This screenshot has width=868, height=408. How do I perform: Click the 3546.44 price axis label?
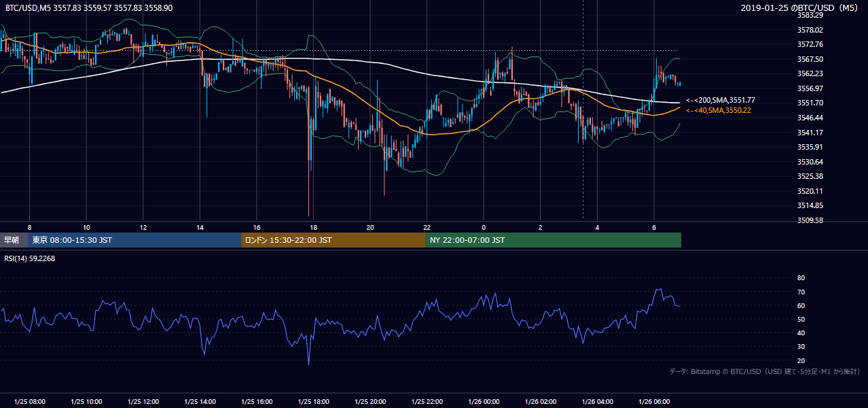pyautogui.click(x=811, y=118)
